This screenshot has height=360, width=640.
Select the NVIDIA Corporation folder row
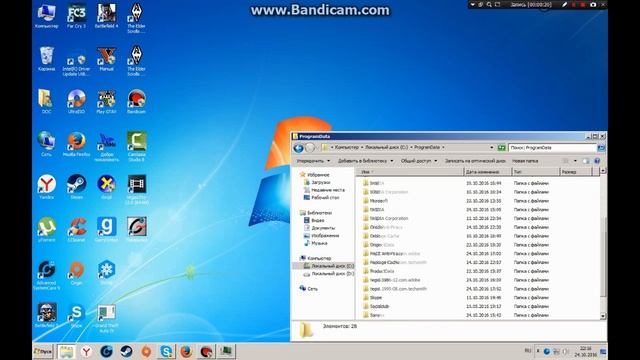tap(478, 218)
